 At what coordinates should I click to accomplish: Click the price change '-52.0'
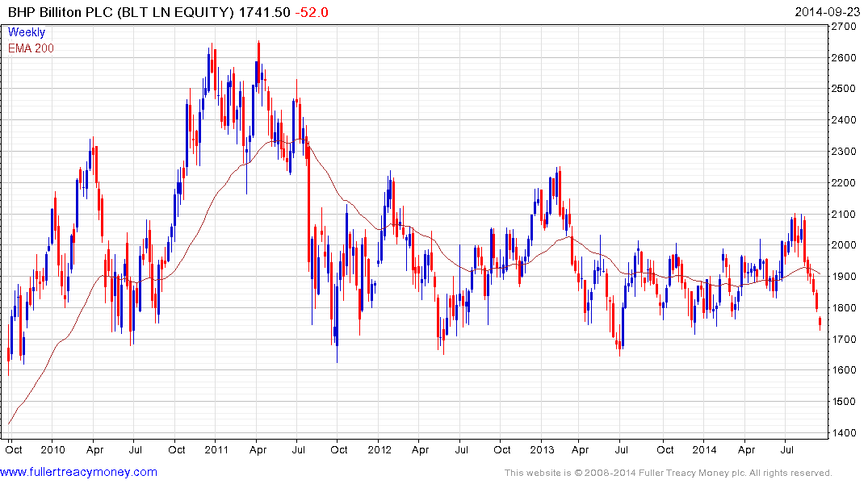click(x=311, y=12)
